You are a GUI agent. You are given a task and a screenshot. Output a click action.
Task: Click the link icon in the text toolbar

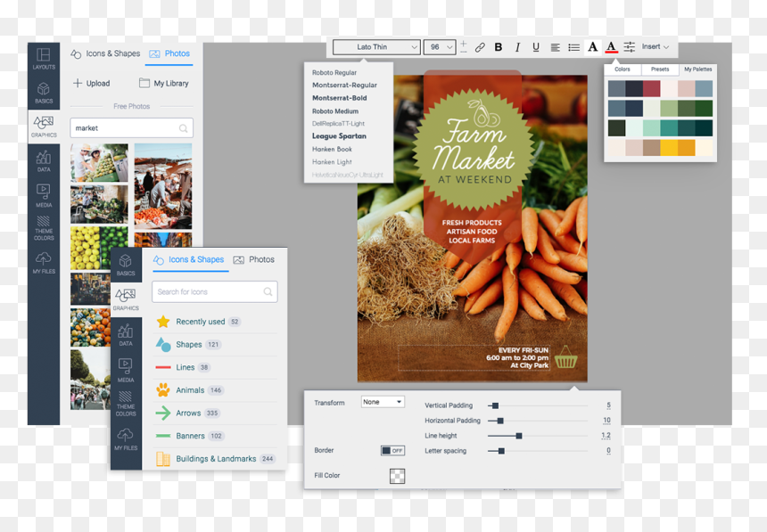pos(480,47)
